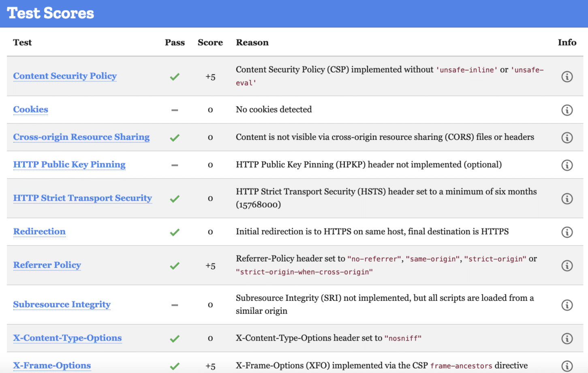Viewport: 588px width, 373px height.
Task: Click green checkmark for Content Security Policy
Action: (175, 77)
